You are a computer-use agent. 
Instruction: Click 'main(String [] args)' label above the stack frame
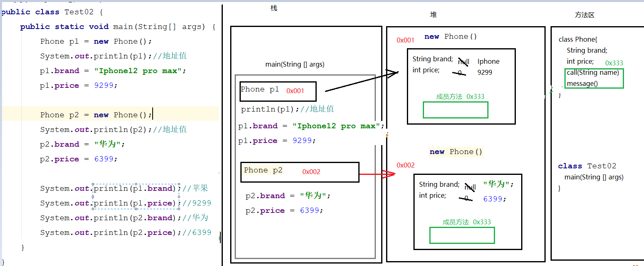295,64
